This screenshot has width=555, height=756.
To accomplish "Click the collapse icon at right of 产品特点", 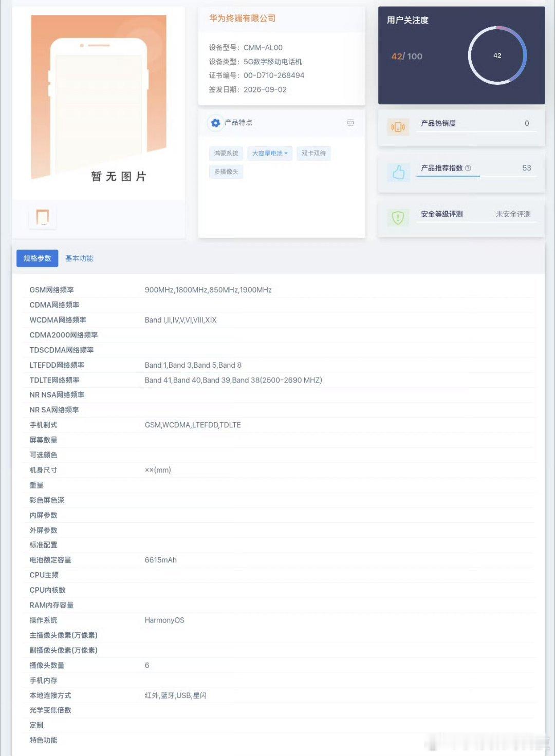I will (x=350, y=123).
